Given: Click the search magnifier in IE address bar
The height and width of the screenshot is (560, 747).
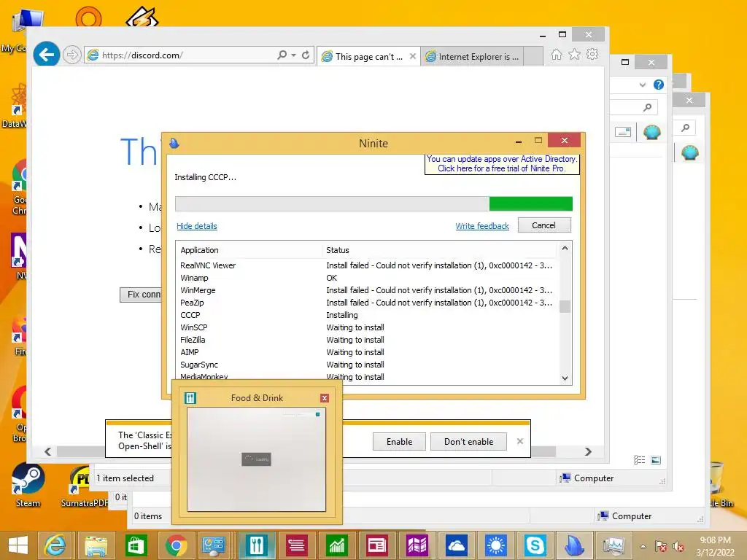Looking at the screenshot, I should pyautogui.click(x=282, y=55).
